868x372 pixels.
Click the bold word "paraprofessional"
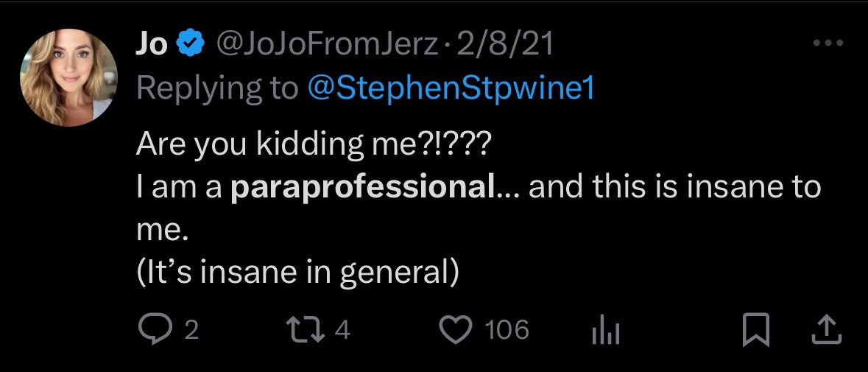point(363,188)
